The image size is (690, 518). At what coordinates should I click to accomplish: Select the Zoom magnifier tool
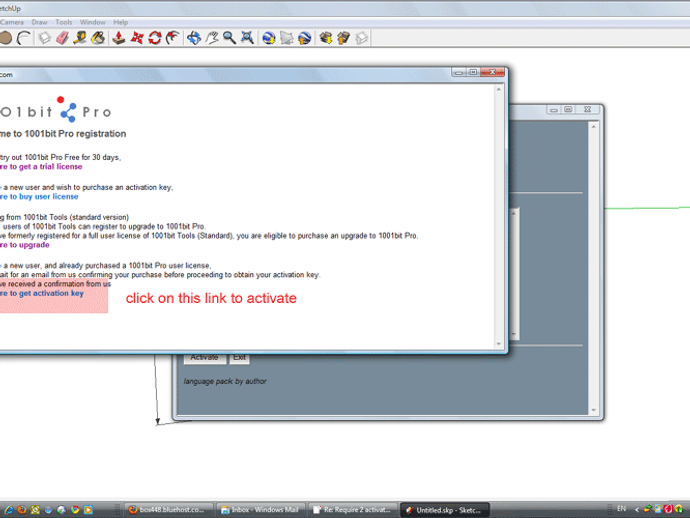tap(229, 38)
